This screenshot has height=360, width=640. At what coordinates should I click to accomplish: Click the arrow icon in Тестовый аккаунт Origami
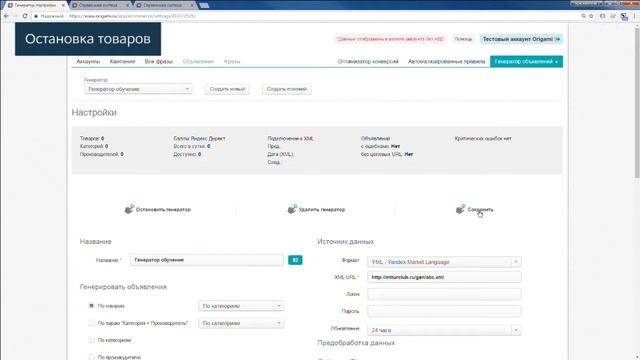(558, 39)
